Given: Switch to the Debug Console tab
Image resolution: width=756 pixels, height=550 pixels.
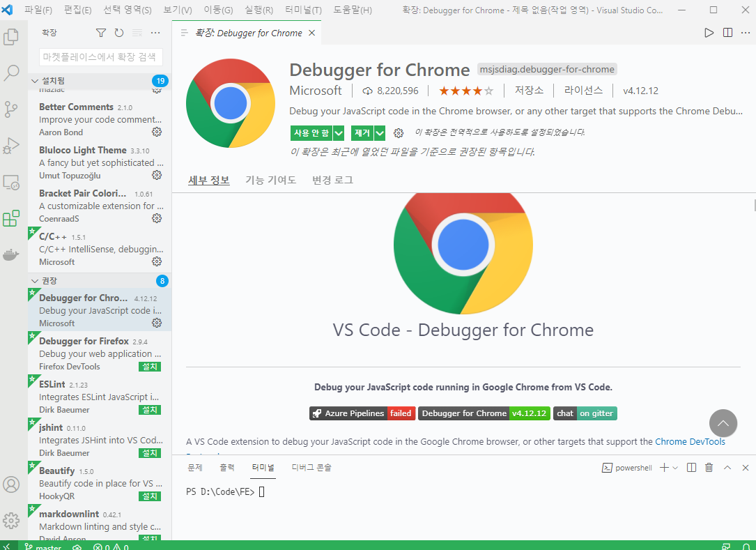Looking at the screenshot, I should [311, 468].
